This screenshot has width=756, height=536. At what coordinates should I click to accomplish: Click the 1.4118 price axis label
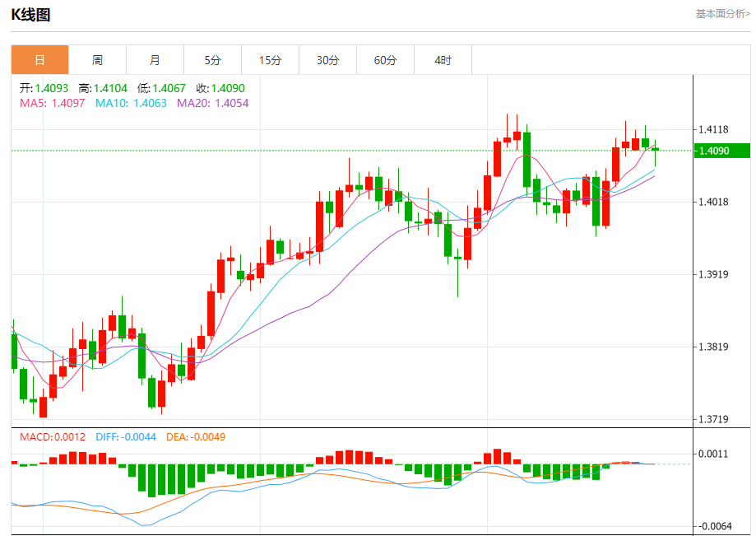coord(713,129)
